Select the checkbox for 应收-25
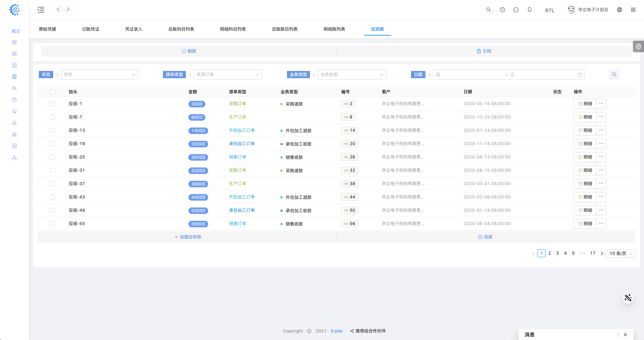This screenshot has width=644, height=340. pos(52,157)
